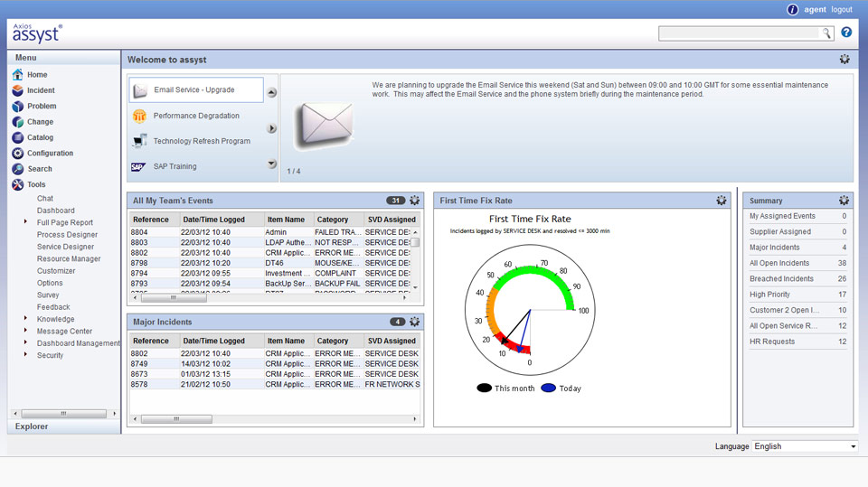Click the Catalog icon in the menu
868x487 pixels.
click(18, 137)
